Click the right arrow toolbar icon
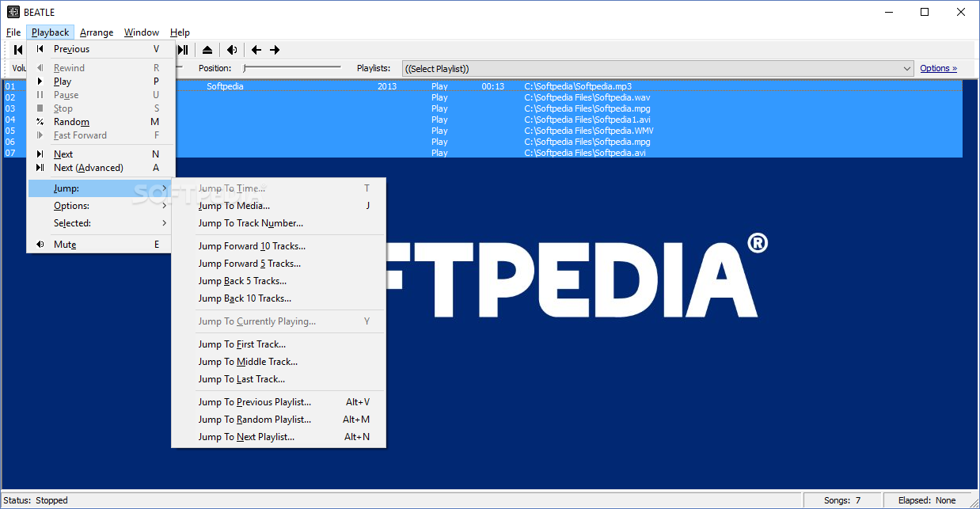980x509 pixels. pyautogui.click(x=275, y=50)
